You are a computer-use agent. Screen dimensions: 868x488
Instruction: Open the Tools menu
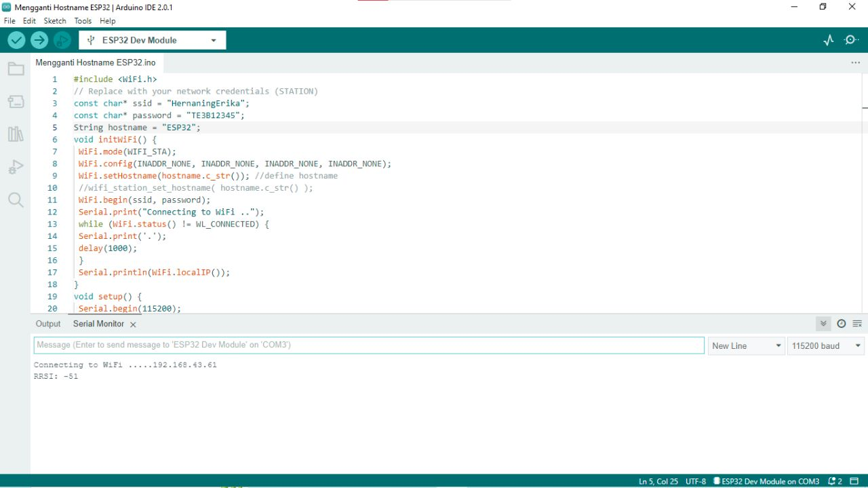pyautogui.click(x=83, y=21)
